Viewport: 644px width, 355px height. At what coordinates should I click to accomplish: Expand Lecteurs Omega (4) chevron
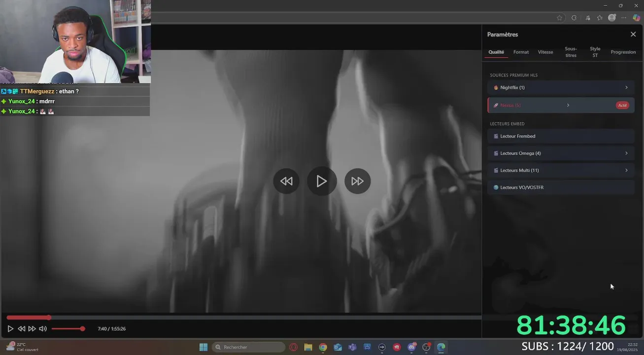626,153
